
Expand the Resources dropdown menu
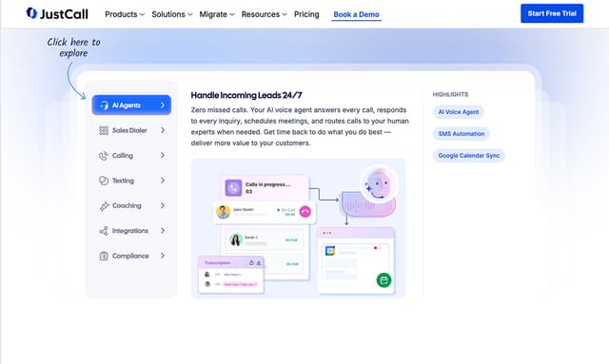[x=265, y=14]
